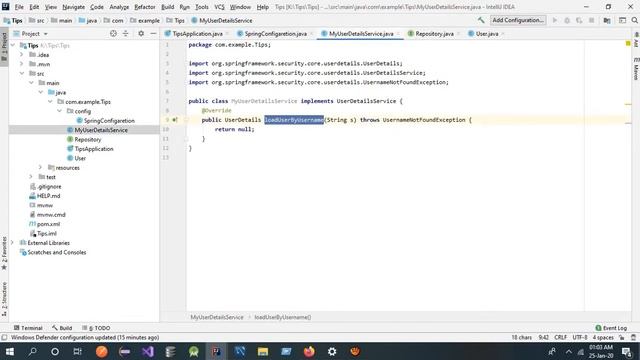Click the Build project hammer icon

(481, 20)
